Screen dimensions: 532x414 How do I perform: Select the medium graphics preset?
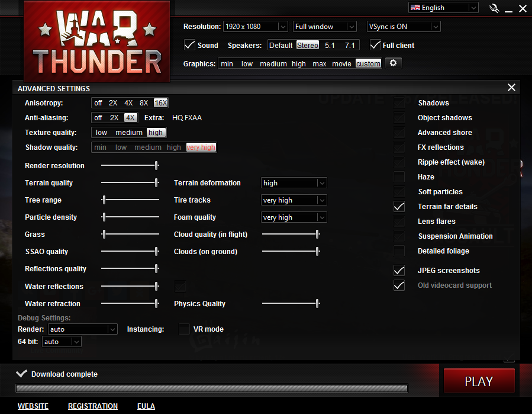(x=273, y=63)
